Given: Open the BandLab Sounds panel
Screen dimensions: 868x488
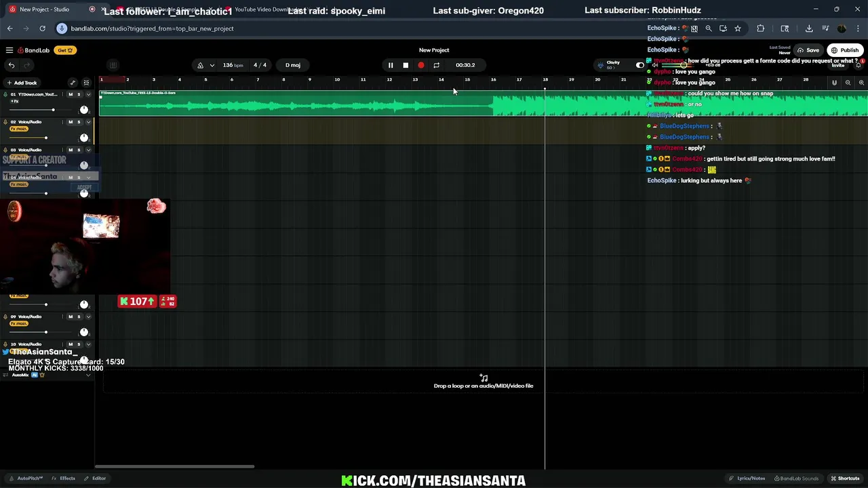Looking at the screenshot, I should tap(796, 479).
